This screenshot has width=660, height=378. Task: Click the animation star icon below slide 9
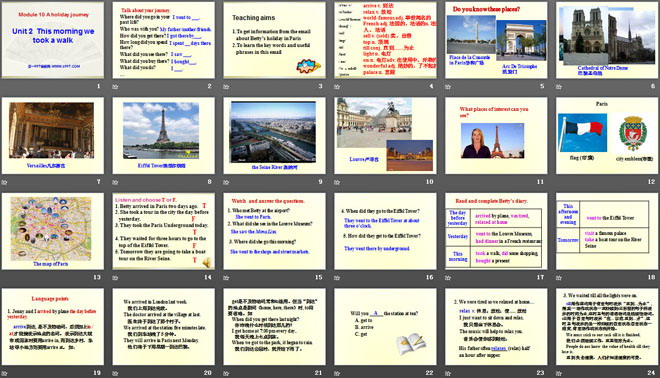pyautogui.click(x=226, y=182)
